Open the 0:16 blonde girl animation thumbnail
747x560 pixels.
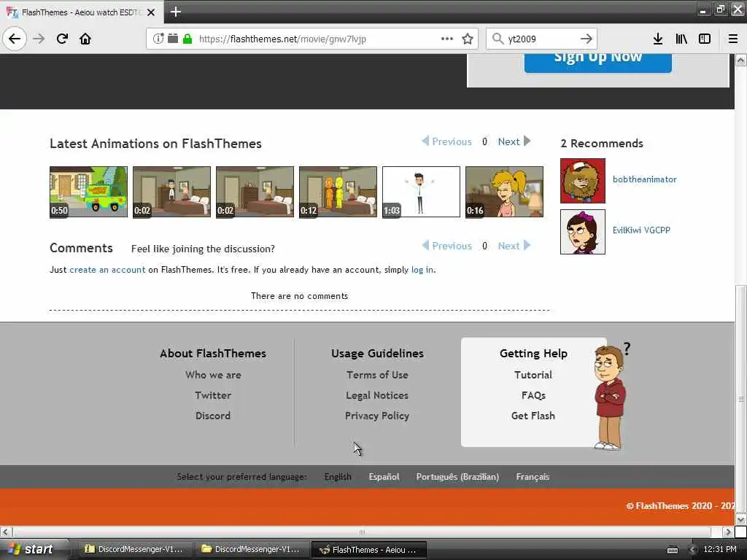coord(504,192)
